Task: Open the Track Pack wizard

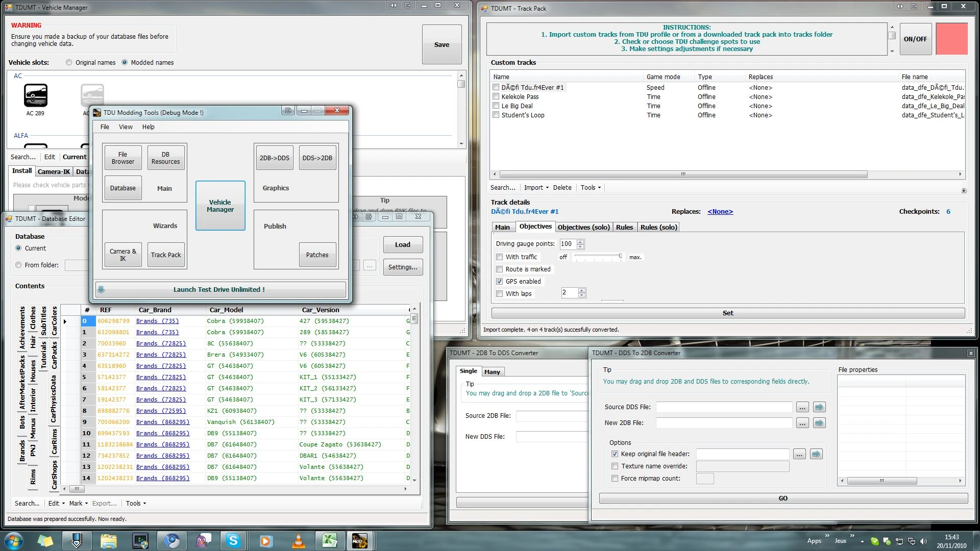Action: pyautogui.click(x=166, y=255)
